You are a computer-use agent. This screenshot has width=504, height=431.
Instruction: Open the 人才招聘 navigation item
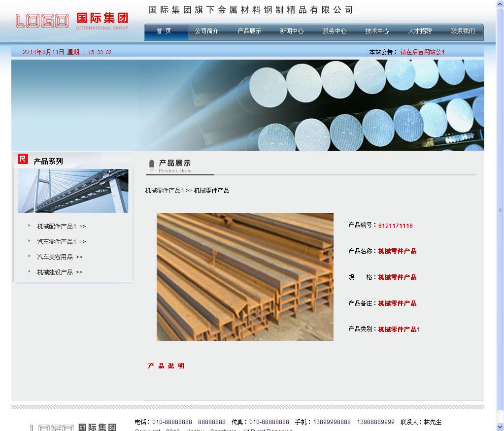click(420, 31)
